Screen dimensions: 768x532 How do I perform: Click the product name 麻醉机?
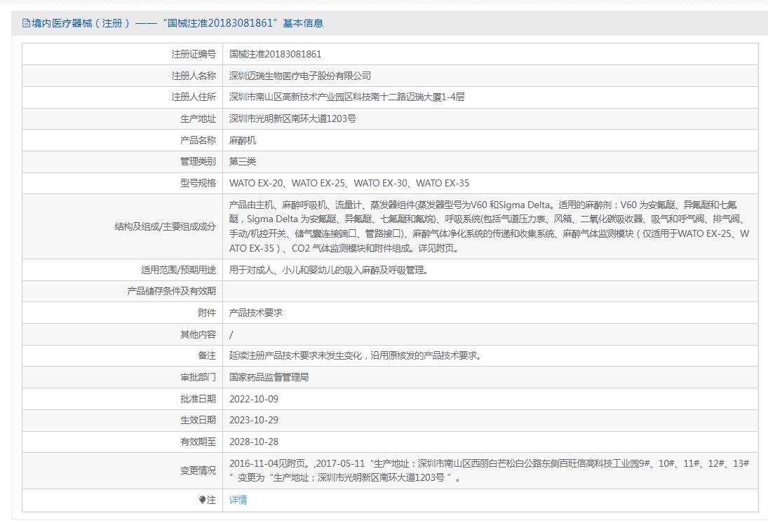point(243,140)
